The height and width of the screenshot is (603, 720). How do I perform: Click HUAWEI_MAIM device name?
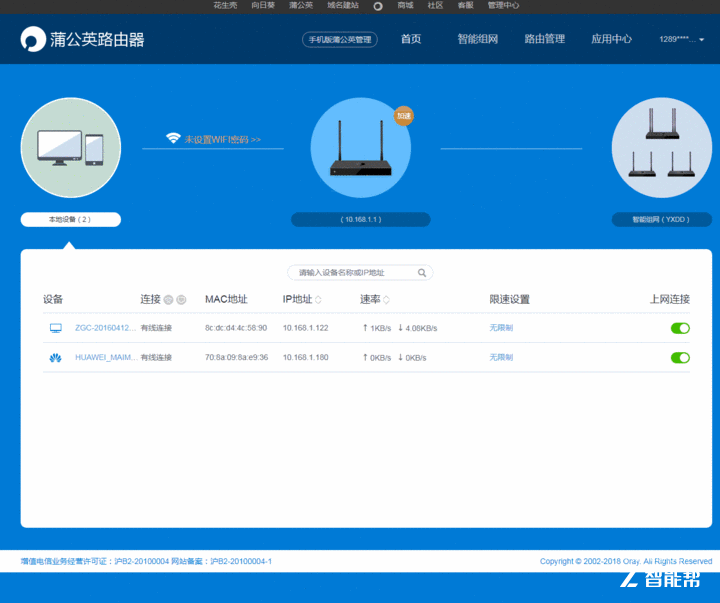[107, 358]
